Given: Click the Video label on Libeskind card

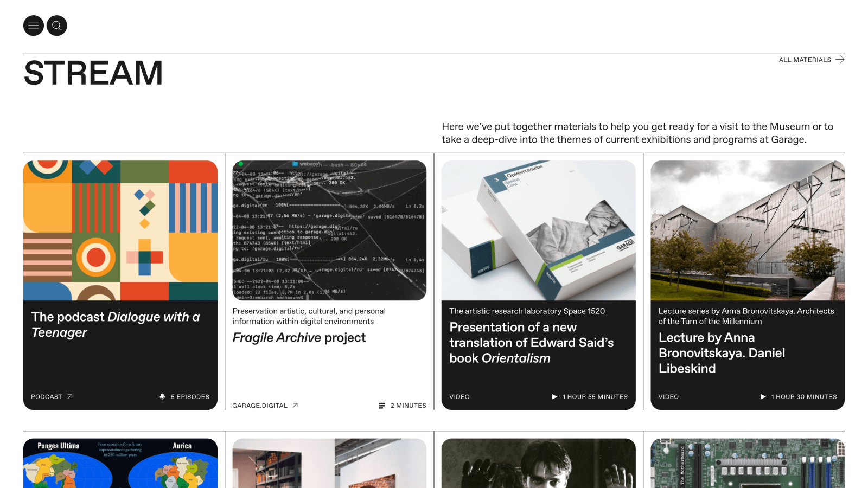Looking at the screenshot, I should (668, 397).
